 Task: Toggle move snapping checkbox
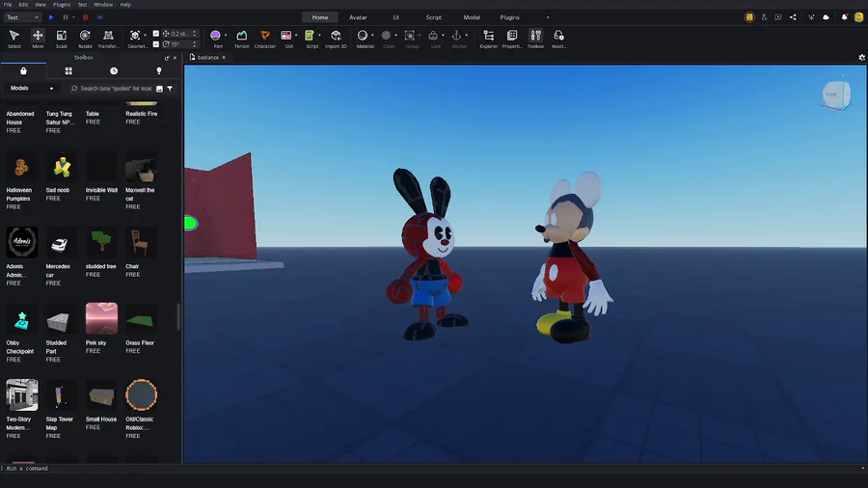tap(155, 34)
